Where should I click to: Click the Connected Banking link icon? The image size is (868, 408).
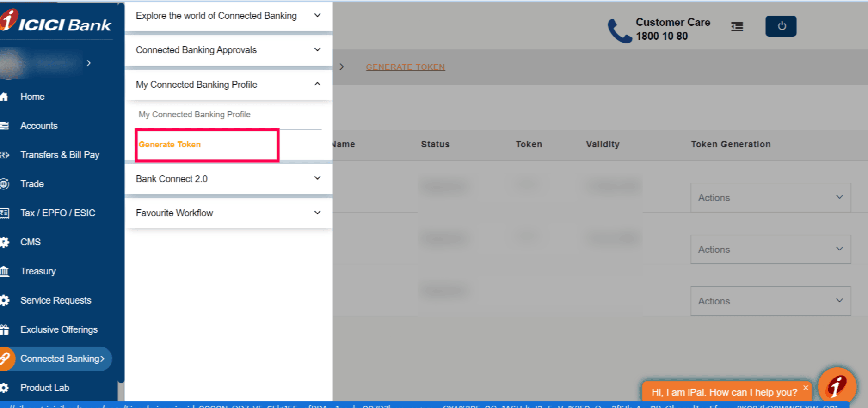(6, 359)
